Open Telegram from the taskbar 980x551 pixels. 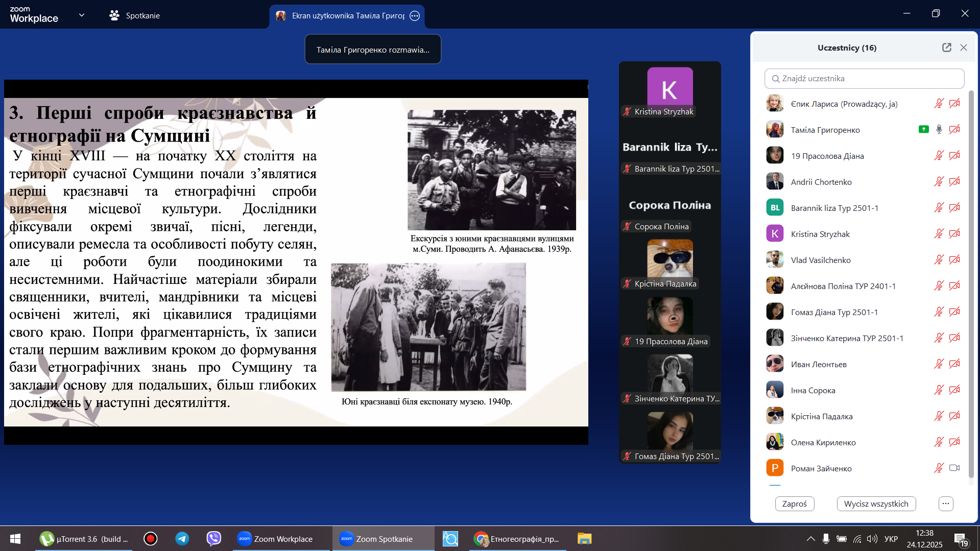(182, 539)
